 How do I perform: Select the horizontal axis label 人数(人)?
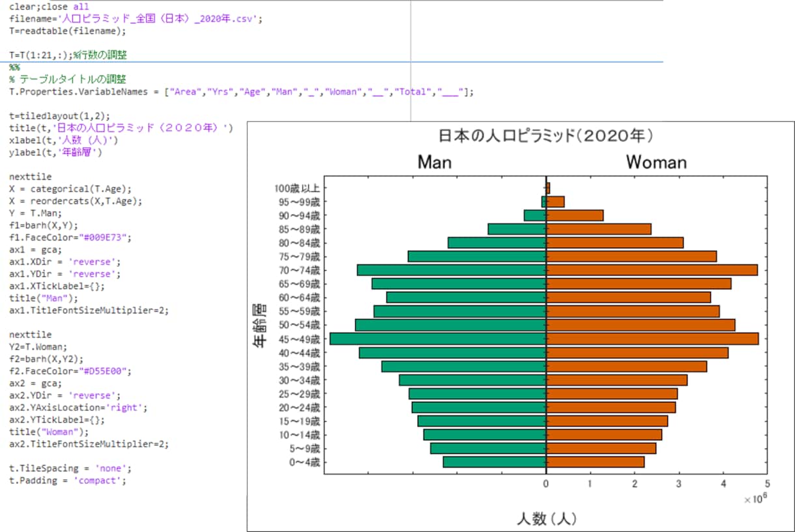click(546, 519)
